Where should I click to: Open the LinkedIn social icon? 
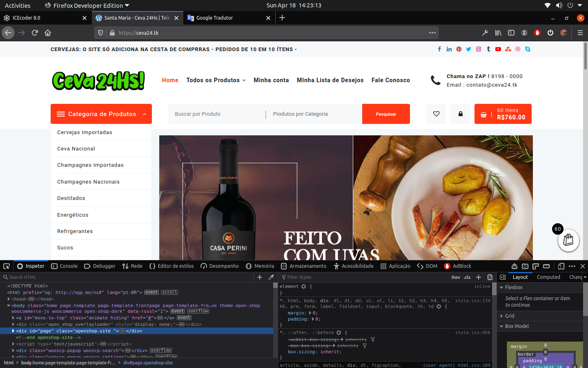(x=449, y=49)
